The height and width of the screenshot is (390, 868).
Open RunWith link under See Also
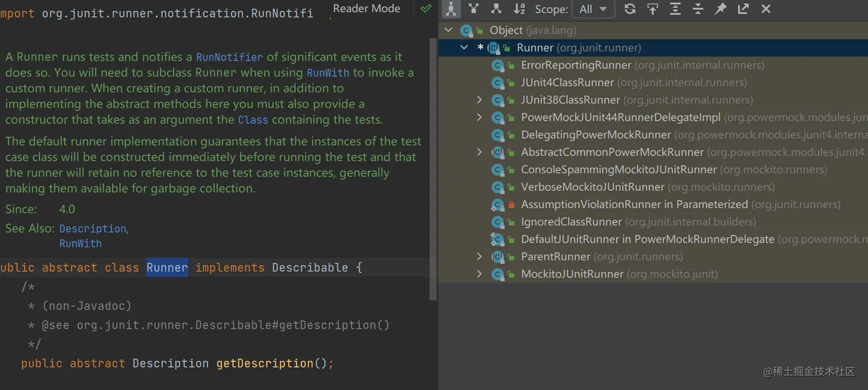pos(80,243)
